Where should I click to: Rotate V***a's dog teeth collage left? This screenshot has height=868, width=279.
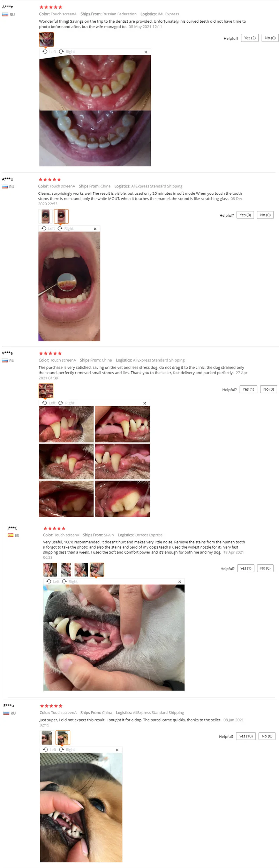tap(49, 403)
